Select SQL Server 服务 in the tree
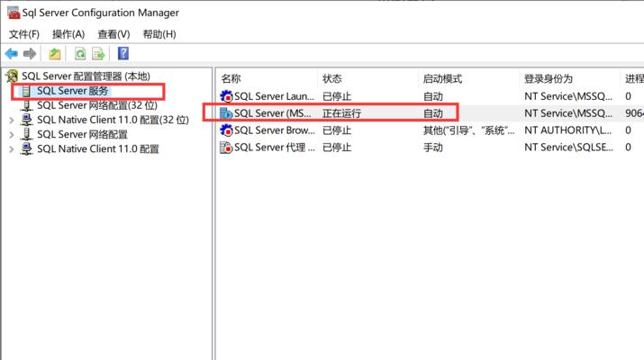This screenshot has width=644, height=360. (x=72, y=91)
